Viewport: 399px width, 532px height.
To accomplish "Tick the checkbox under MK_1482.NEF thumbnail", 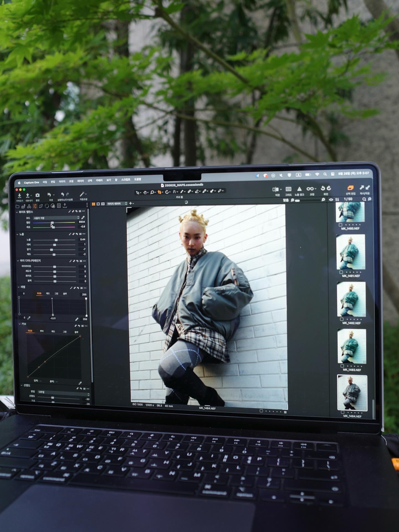I will coord(342,319).
